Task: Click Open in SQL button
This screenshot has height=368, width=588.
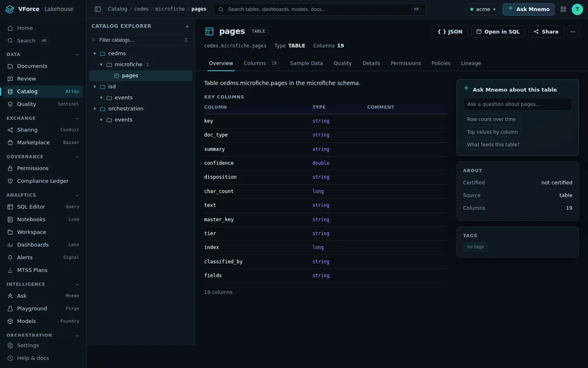Action: pos(498,31)
